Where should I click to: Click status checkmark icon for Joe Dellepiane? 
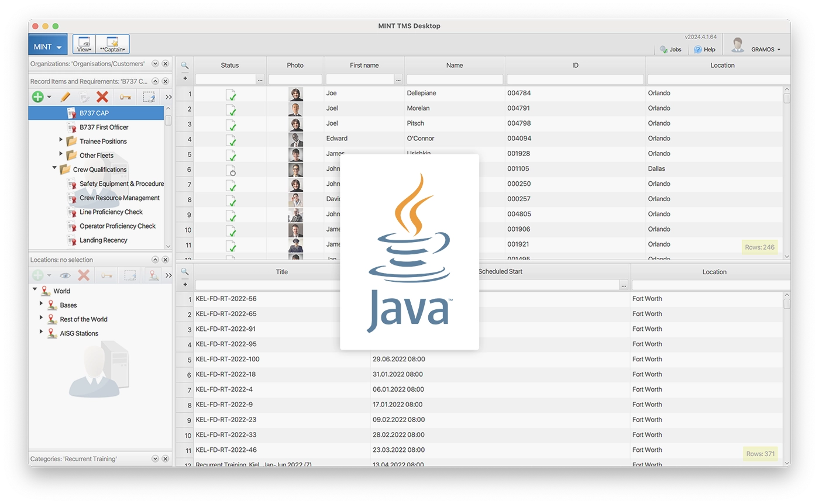pyautogui.click(x=232, y=94)
